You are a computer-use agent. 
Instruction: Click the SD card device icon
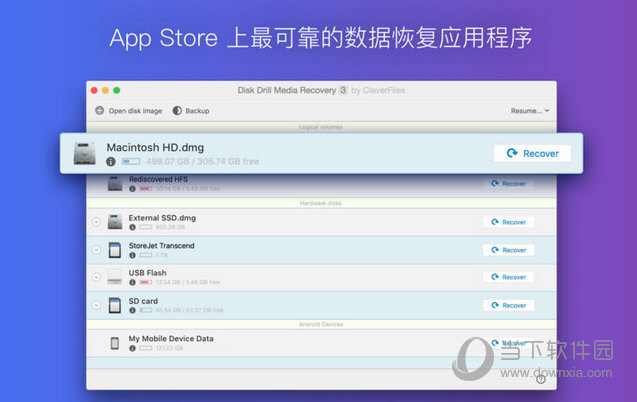coord(115,305)
